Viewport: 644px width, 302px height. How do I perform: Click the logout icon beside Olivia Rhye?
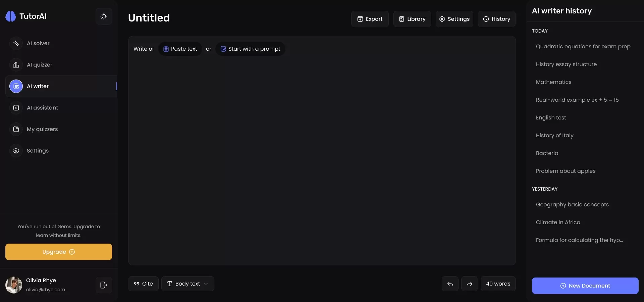(x=104, y=285)
